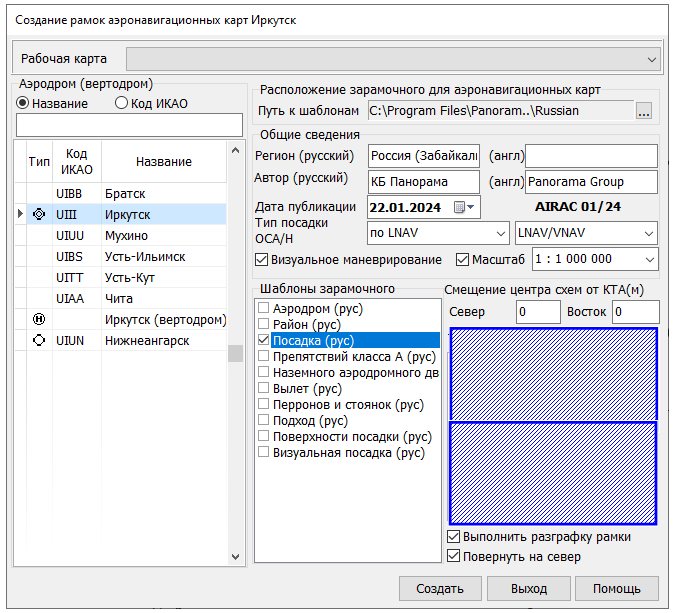This screenshot has height=613, width=677.
Task: Click the Помощь button
Action: click(615, 588)
